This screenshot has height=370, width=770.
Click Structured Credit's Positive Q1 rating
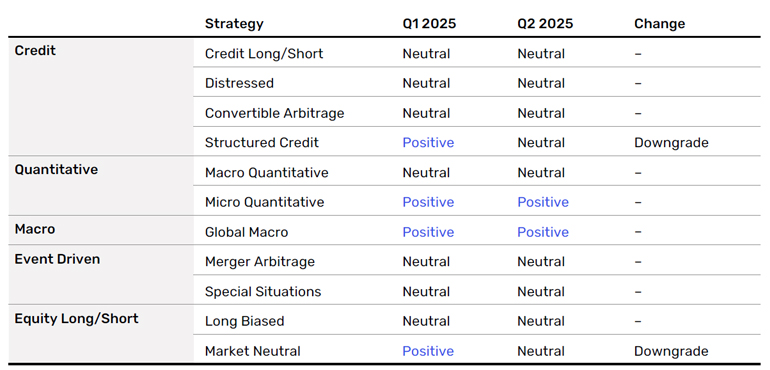(x=428, y=142)
